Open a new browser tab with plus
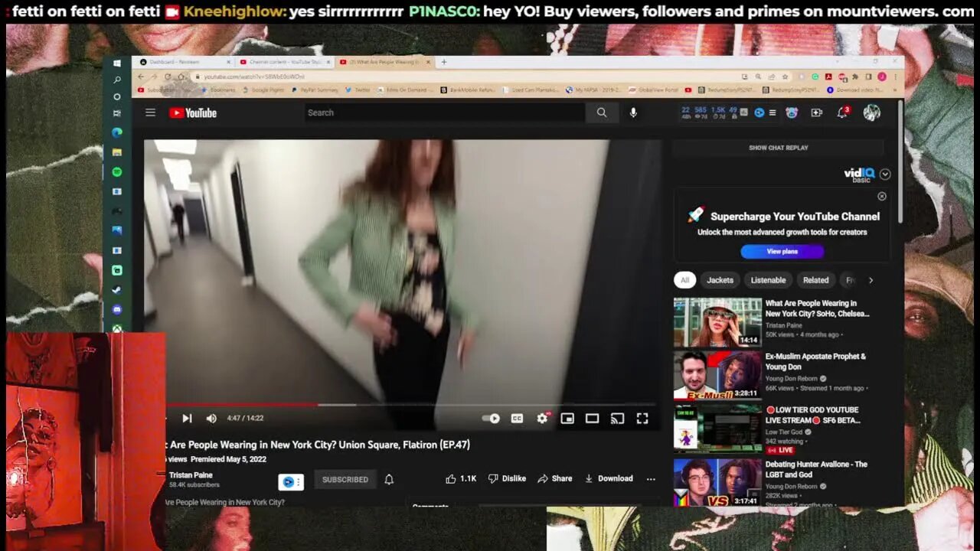 [x=443, y=62]
